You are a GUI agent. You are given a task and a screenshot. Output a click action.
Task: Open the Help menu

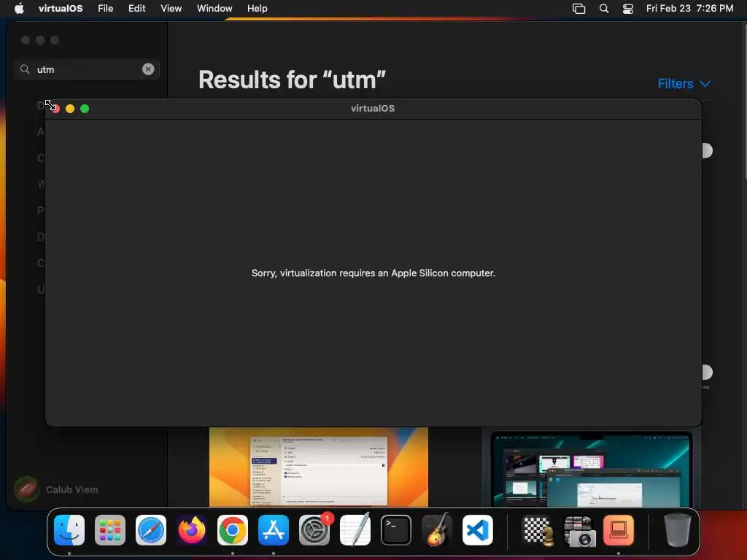[x=258, y=8]
